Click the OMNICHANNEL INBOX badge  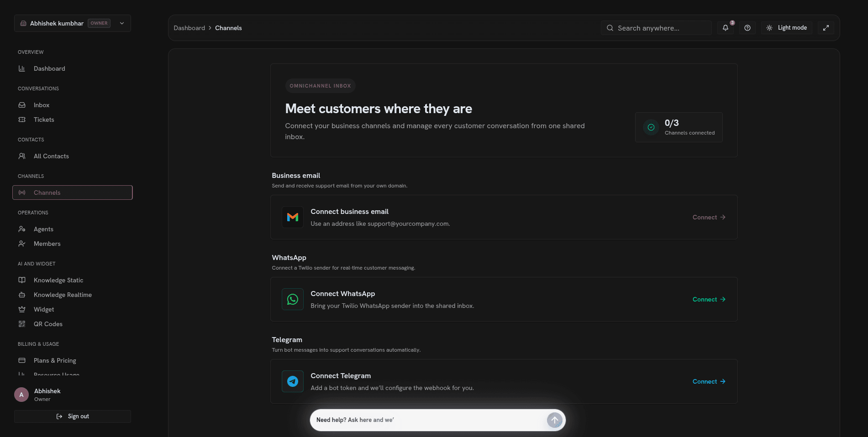pos(320,86)
